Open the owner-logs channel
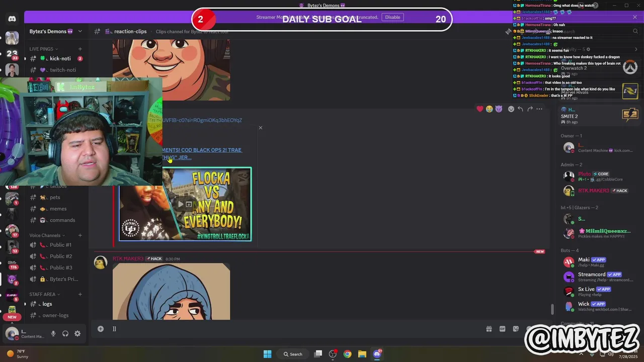Screen dimensions: 644x362 (x=56, y=315)
